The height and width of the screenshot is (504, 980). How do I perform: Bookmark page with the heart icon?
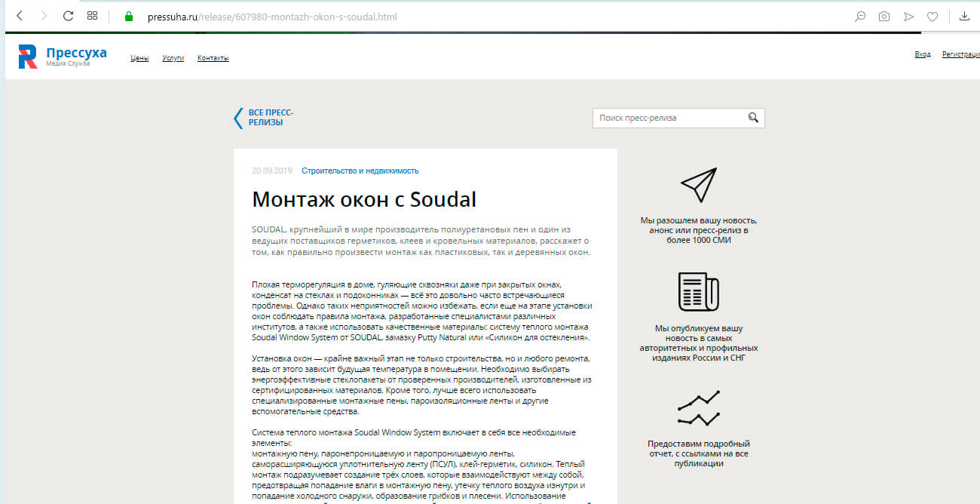(933, 16)
